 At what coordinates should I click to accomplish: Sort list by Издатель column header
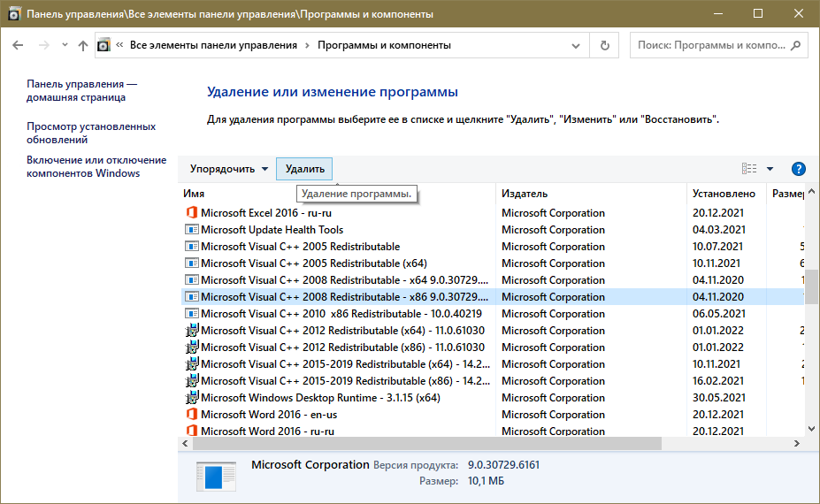coord(525,194)
